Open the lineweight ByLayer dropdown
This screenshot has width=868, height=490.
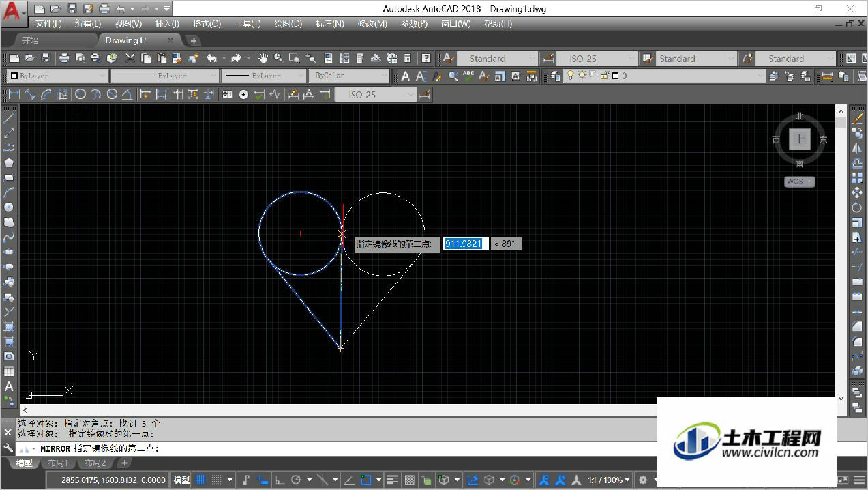tap(264, 76)
